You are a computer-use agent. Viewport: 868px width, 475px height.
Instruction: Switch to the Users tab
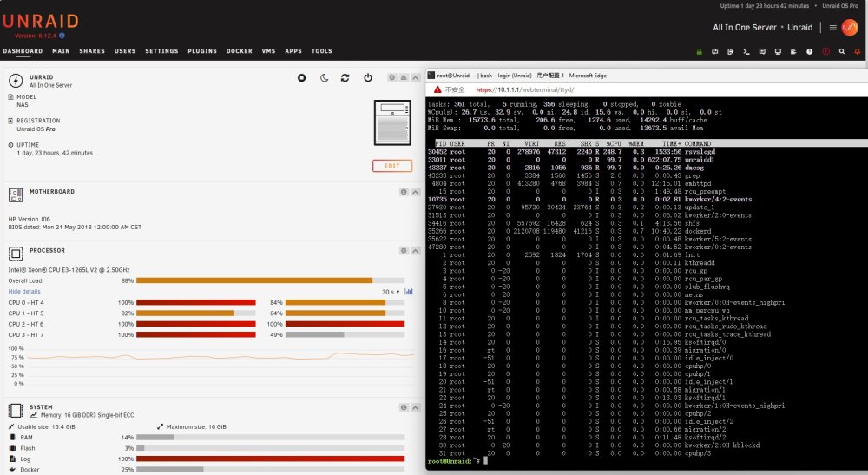pyautogui.click(x=125, y=51)
